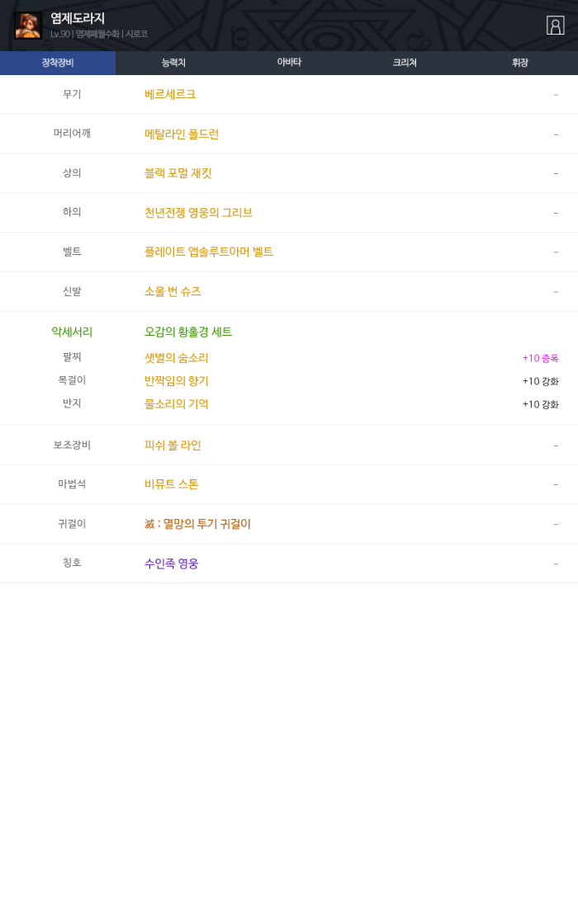The image size is (578, 924).
Task: Click the 블랙 포멀 재킷 item
Action: 178,173
